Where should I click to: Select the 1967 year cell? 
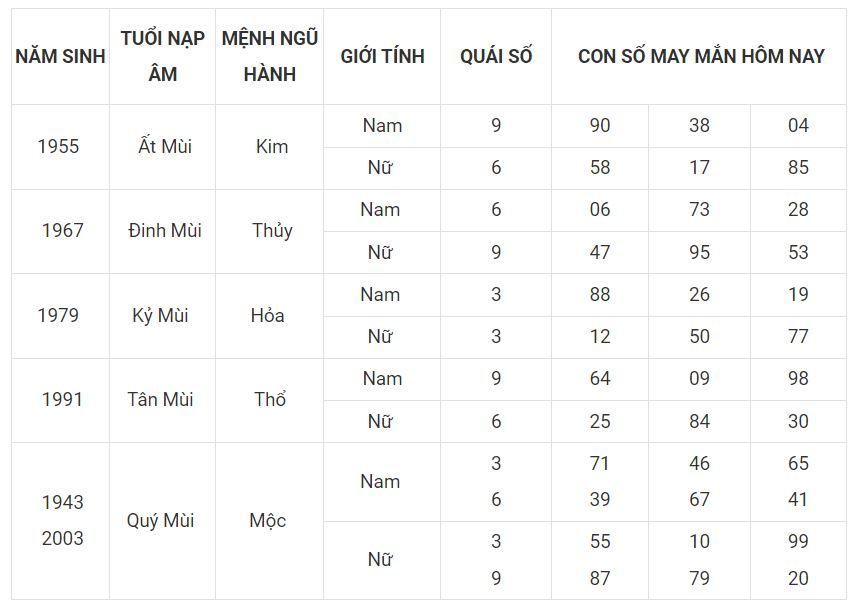[x=60, y=232]
